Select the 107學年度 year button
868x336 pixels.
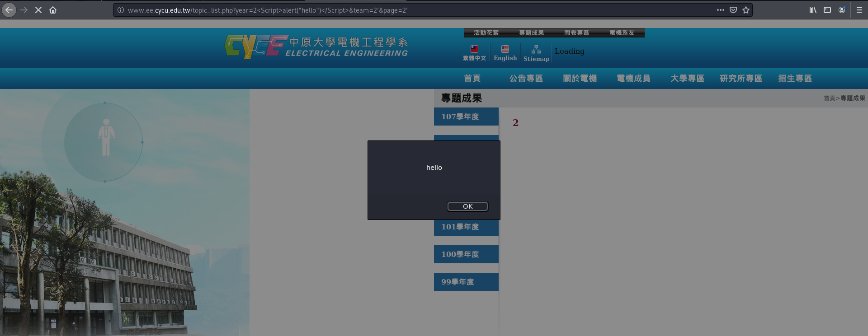[x=466, y=117]
